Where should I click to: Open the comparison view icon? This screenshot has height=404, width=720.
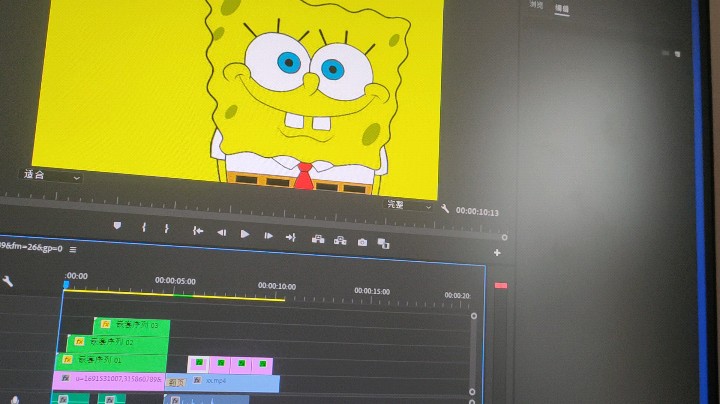383,243
